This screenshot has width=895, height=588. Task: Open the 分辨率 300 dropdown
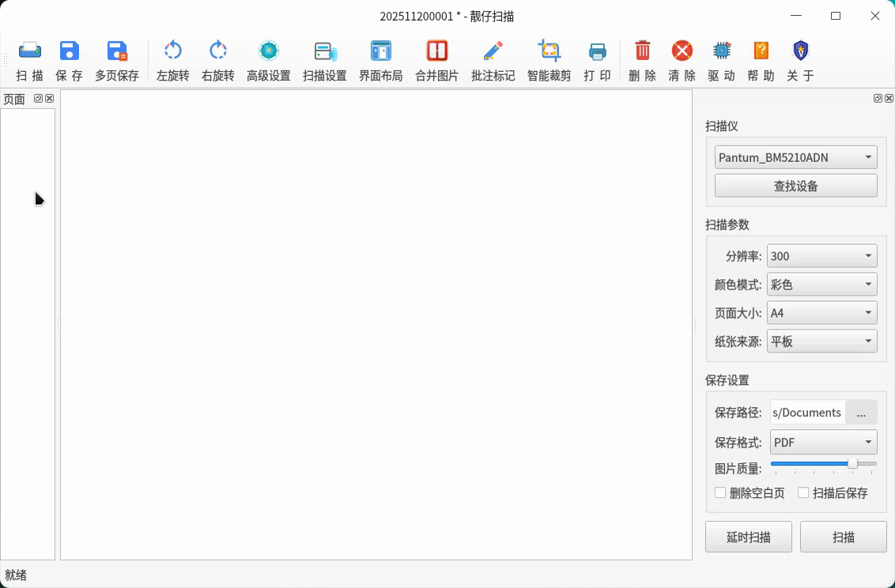click(x=822, y=256)
